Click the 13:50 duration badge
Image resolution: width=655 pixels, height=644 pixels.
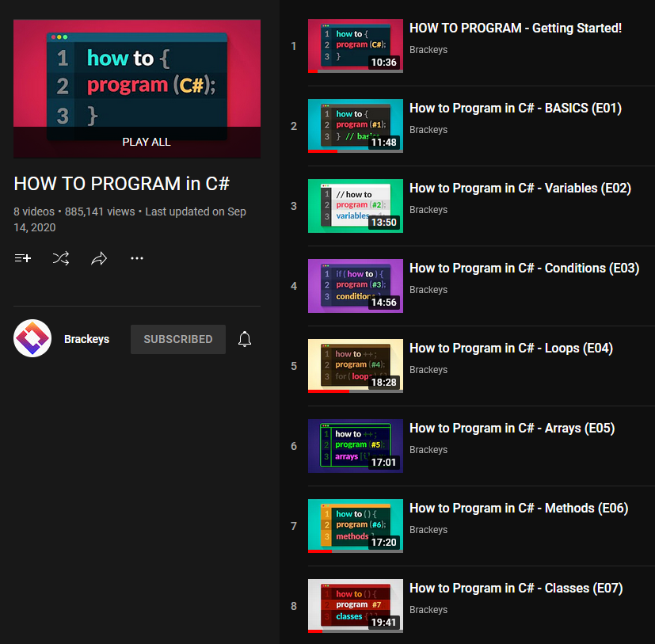[x=384, y=223]
